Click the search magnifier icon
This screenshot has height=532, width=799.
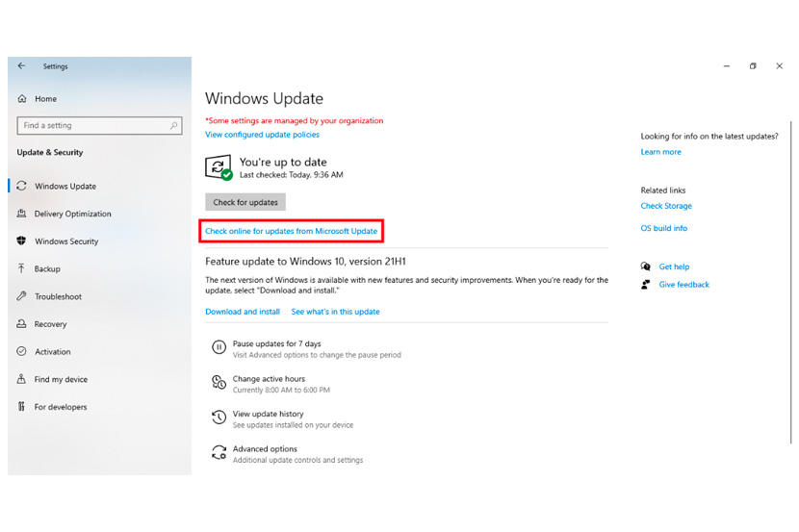click(x=174, y=126)
